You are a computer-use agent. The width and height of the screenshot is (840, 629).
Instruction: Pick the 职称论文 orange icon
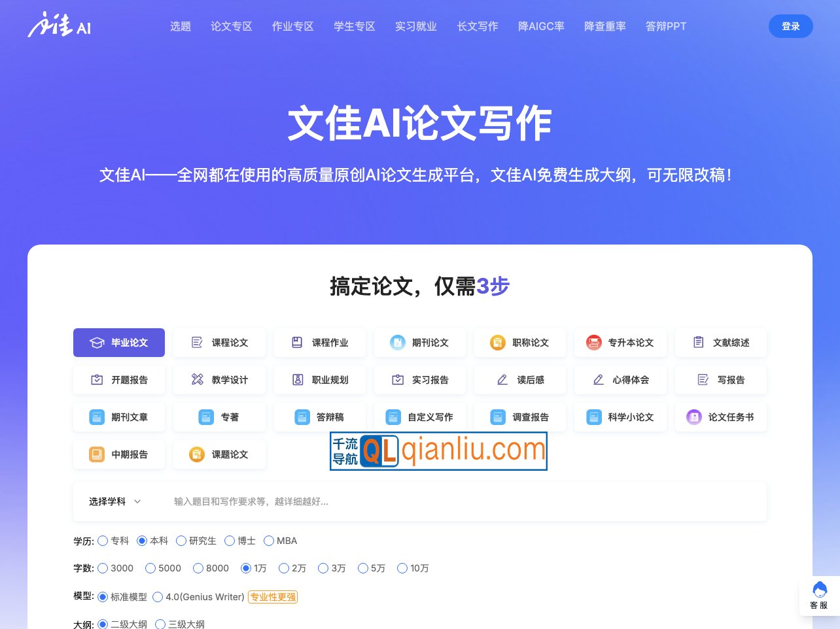tap(498, 343)
